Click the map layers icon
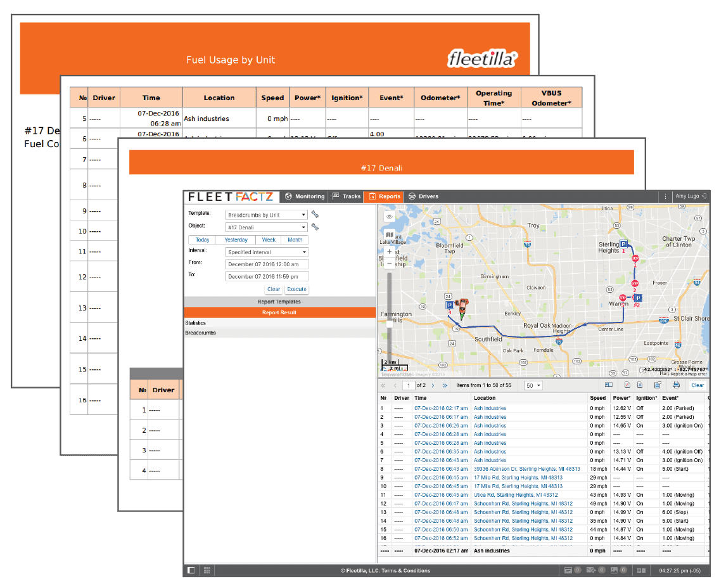726x588 pixels. (390, 234)
